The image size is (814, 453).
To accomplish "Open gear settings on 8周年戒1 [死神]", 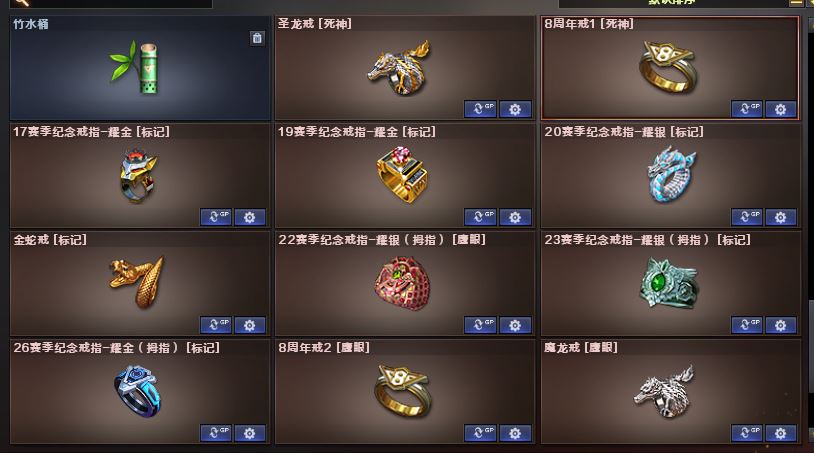I will (780, 109).
